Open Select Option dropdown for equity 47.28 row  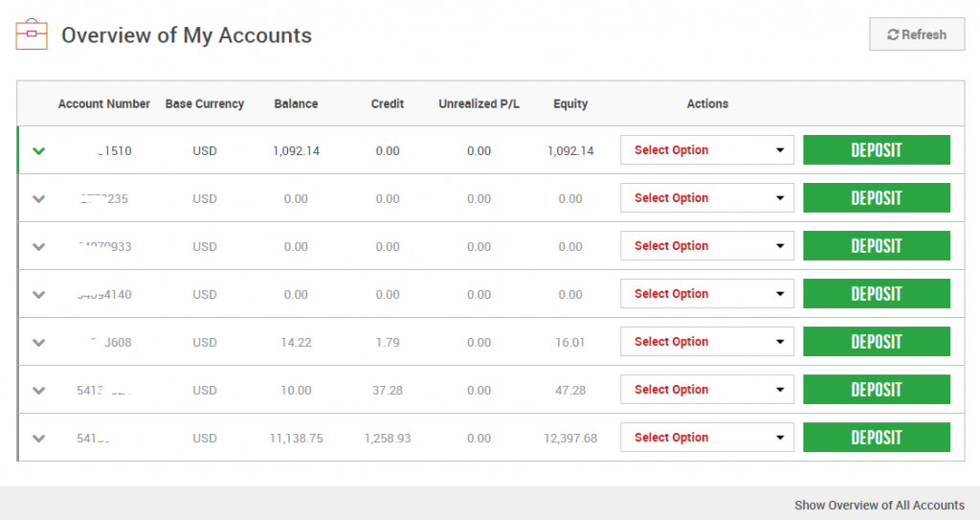[707, 389]
